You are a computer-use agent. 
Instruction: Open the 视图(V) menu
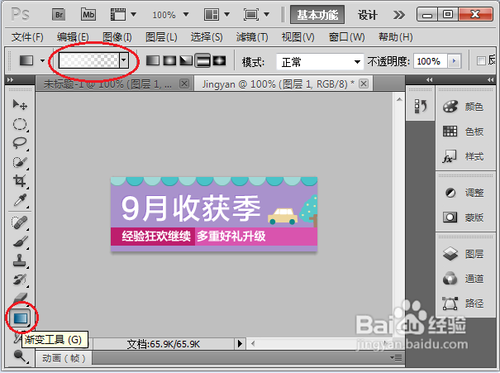click(x=298, y=37)
